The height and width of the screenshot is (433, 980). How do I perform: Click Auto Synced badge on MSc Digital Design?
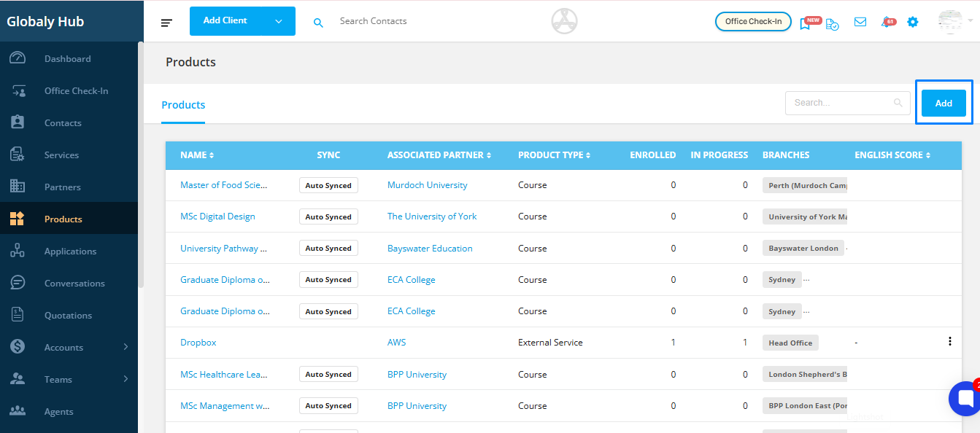tap(328, 217)
